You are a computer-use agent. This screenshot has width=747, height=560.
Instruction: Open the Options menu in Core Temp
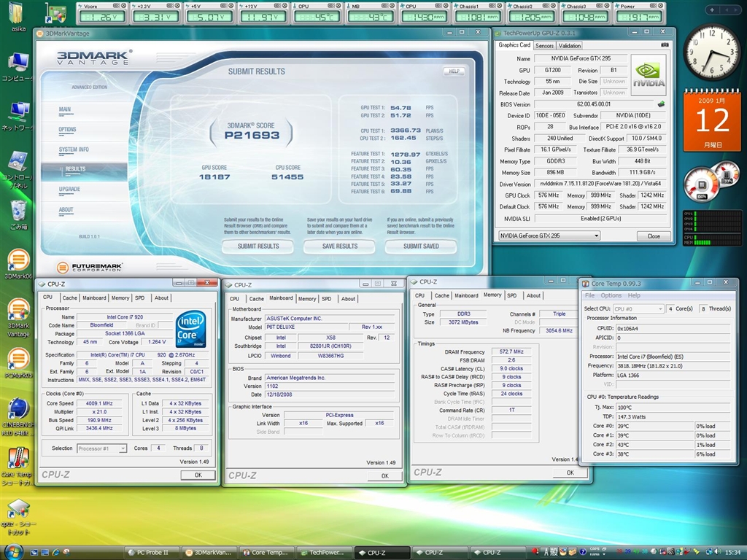click(x=611, y=295)
